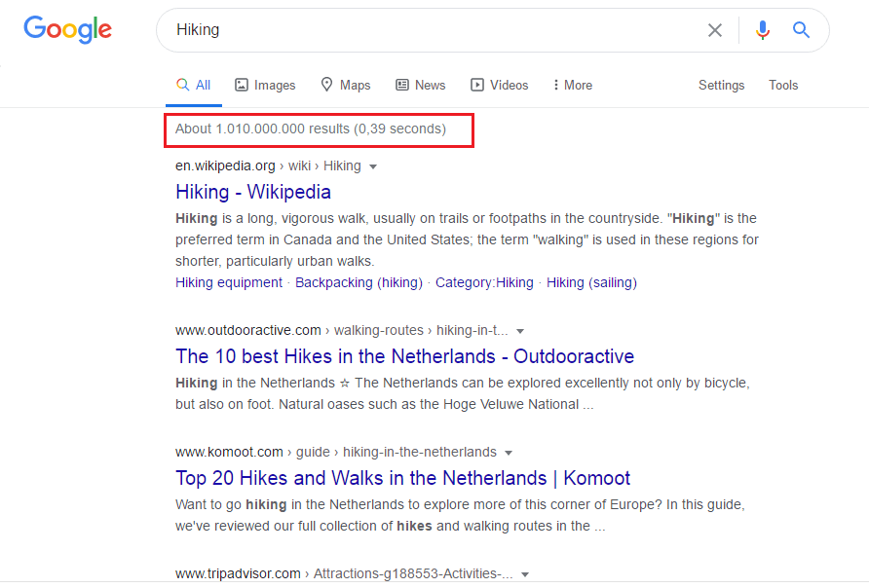Click the Google logo
The height and width of the screenshot is (588, 869).
(67, 30)
